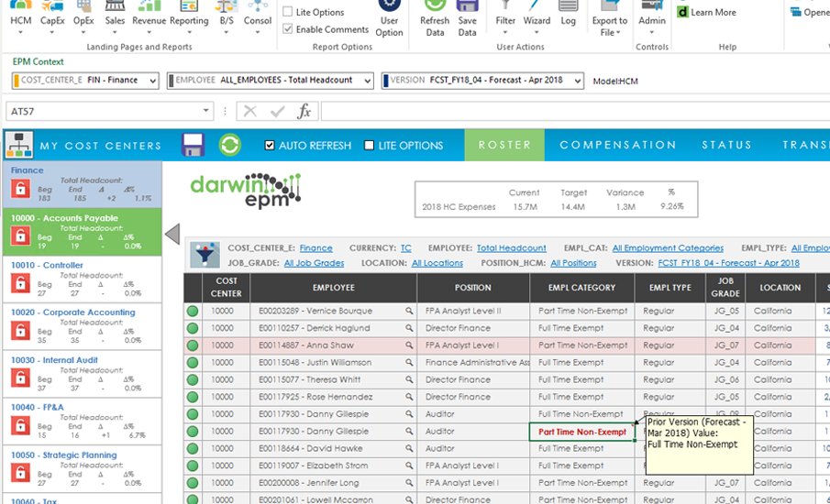
Task: Select the red Part Time Non-Exempt cell
Action: [581, 433]
